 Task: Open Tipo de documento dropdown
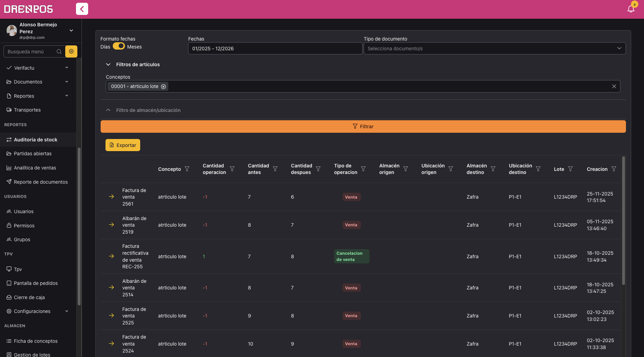tap(494, 48)
